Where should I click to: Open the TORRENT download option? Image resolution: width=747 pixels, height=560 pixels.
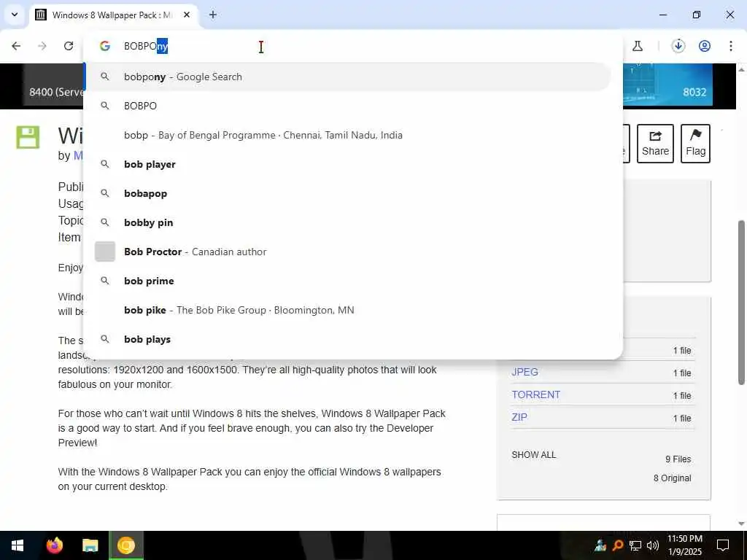coord(536,394)
